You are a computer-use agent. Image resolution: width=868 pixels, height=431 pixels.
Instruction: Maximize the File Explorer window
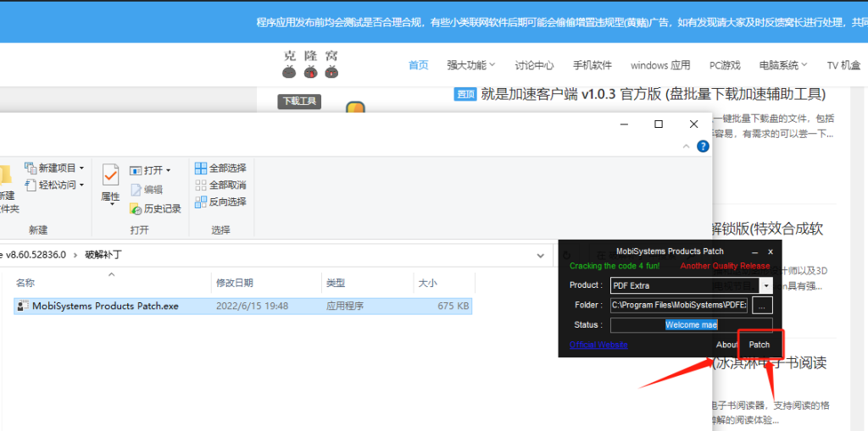coord(659,124)
